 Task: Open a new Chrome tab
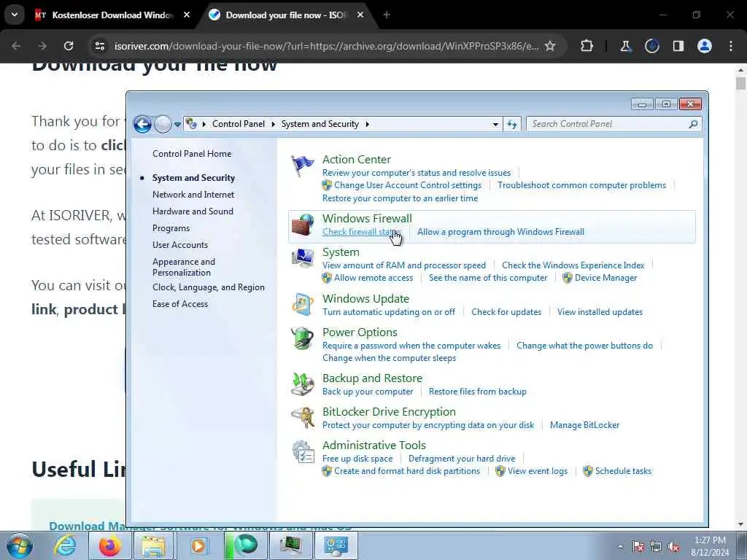[387, 15]
